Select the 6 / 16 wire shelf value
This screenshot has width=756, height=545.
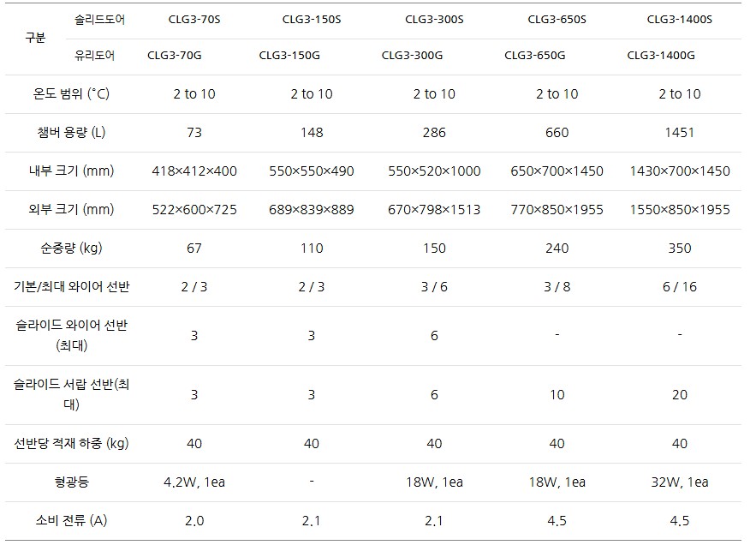tap(679, 287)
